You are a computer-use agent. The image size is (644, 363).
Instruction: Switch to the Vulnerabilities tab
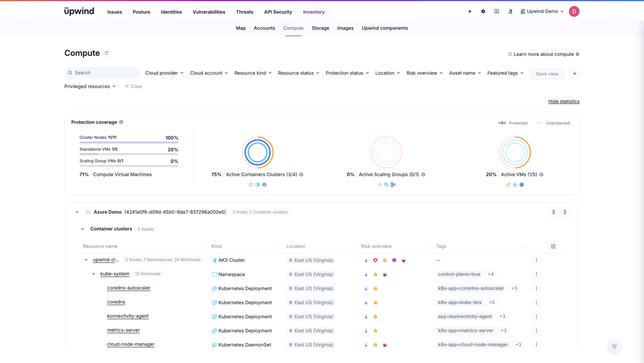pyautogui.click(x=209, y=12)
